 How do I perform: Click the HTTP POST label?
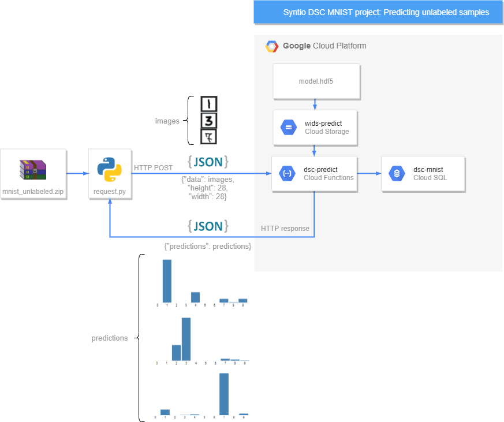pos(154,168)
